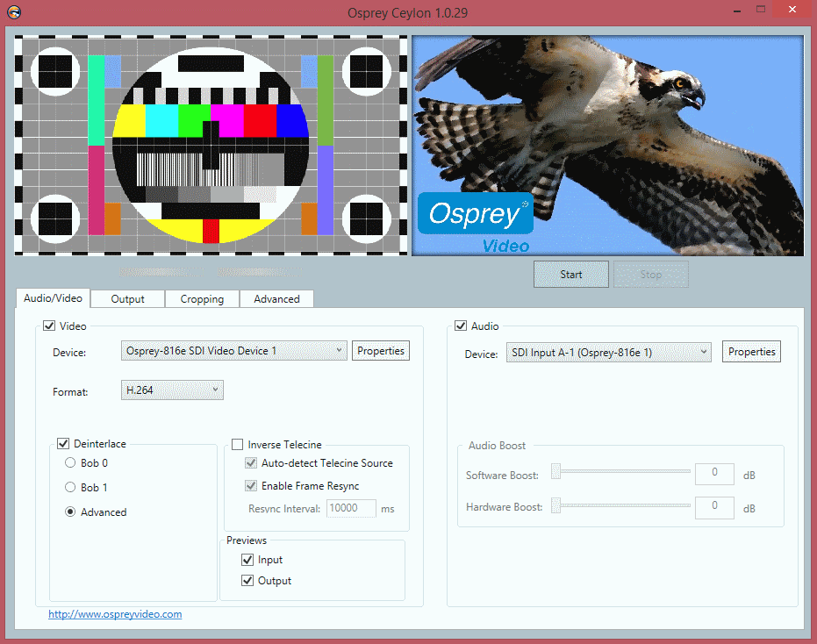Open video device Properties
The width and height of the screenshot is (817, 644).
381,351
